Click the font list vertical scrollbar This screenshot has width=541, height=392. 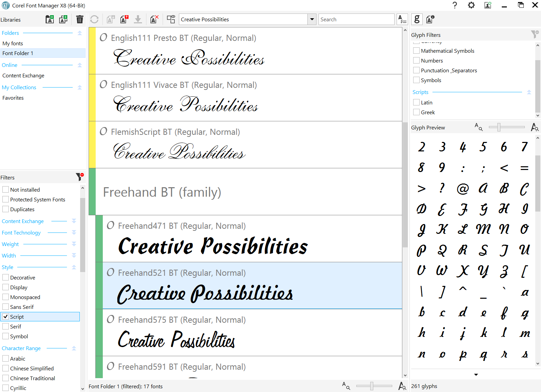(405, 184)
